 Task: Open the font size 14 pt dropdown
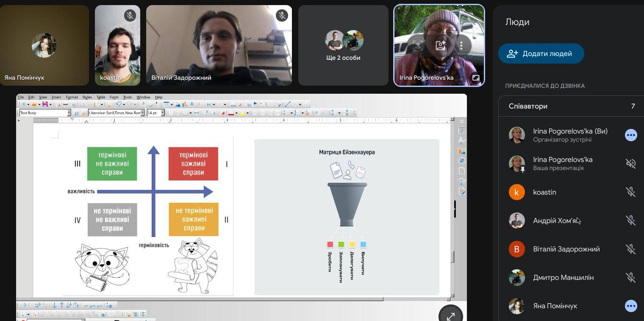coord(161,113)
